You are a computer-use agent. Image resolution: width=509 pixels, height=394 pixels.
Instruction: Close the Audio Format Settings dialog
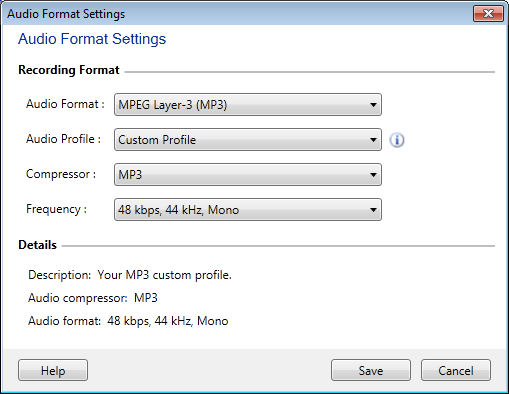pyautogui.click(x=488, y=14)
